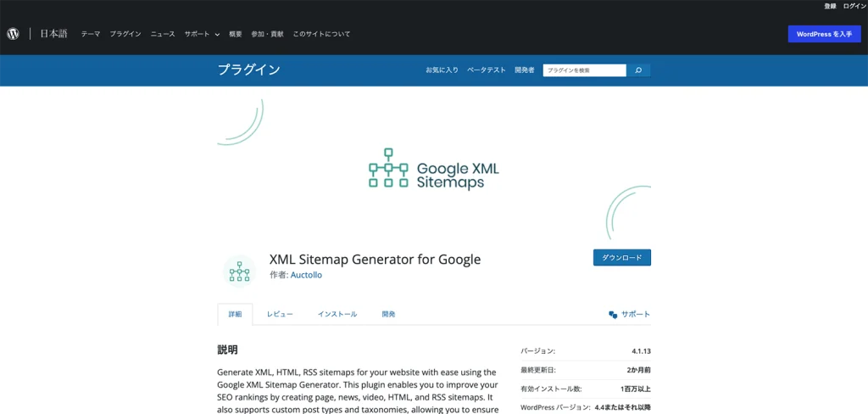Viewport: 868px width, 414px height.
Task: Submit plugin search with magnifier icon
Action: tap(638, 70)
